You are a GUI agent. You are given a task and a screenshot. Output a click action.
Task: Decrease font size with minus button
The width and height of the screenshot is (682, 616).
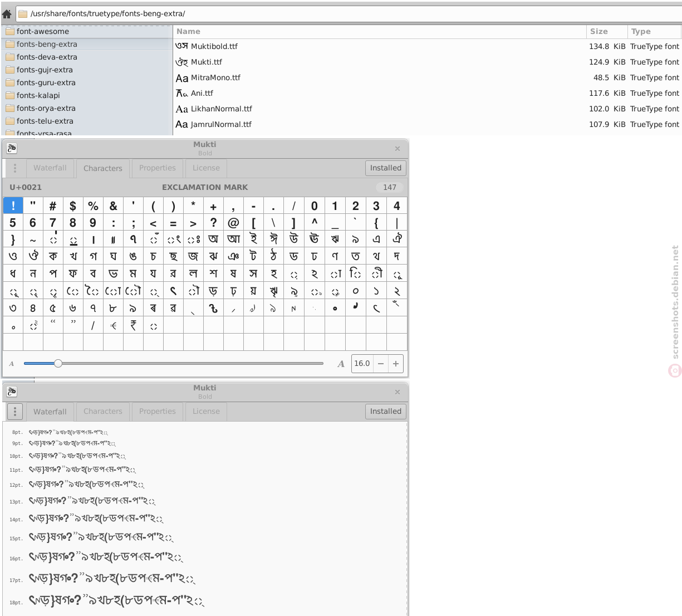381,363
